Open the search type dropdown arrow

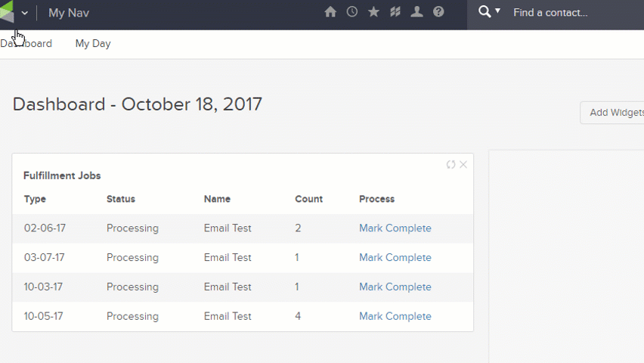point(498,11)
